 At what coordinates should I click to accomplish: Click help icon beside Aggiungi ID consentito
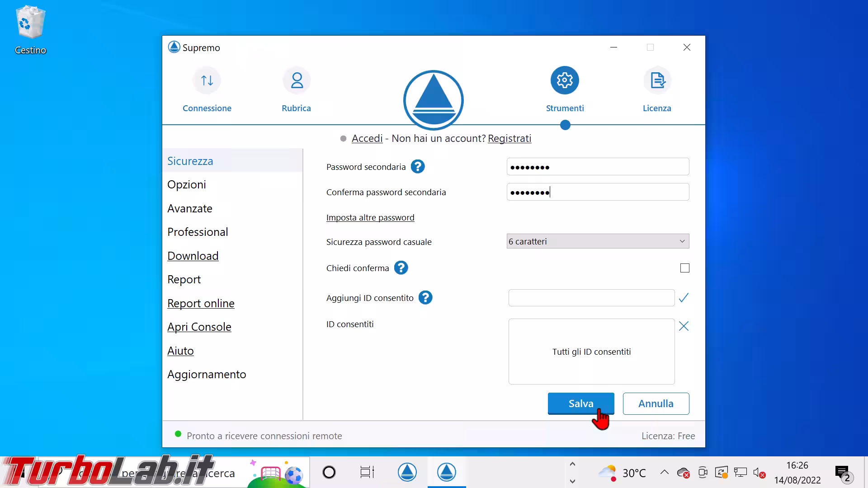point(425,298)
